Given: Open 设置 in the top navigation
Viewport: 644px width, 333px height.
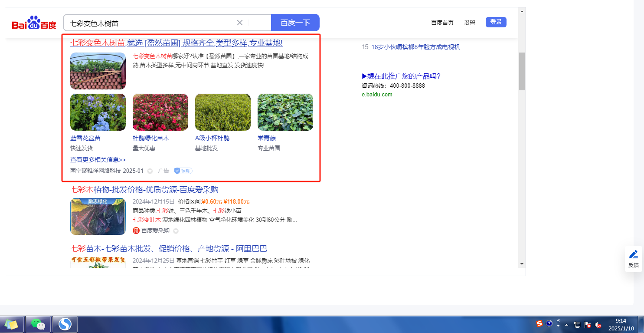Looking at the screenshot, I should click(470, 23).
